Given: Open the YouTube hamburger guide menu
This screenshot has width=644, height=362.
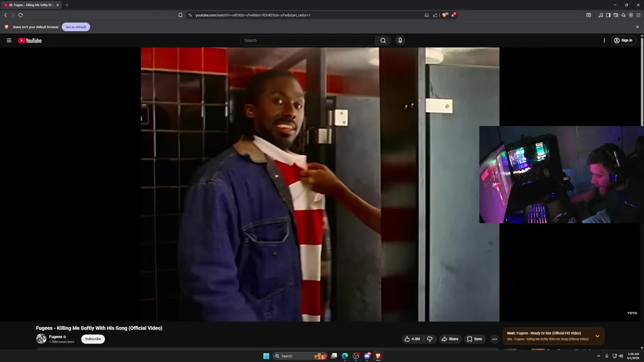Looking at the screenshot, I should click(9, 40).
